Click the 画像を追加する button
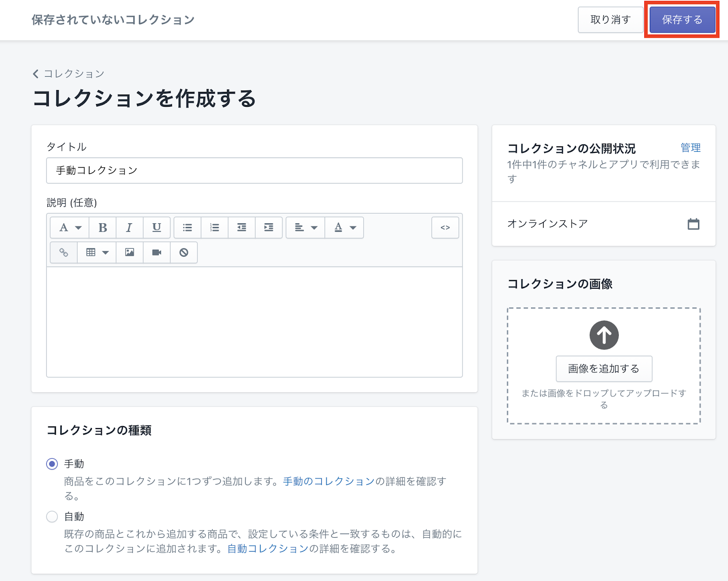The width and height of the screenshot is (728, 581). point(604,369)
